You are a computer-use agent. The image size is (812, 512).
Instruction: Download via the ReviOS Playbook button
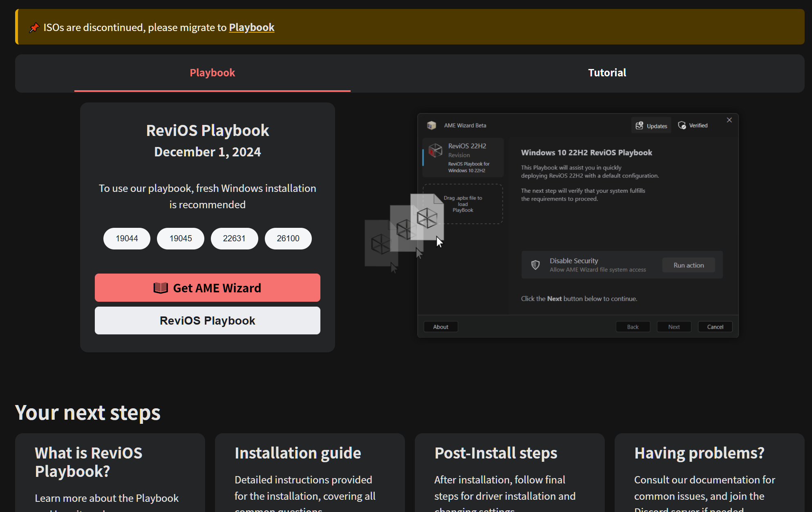point(207,321)
